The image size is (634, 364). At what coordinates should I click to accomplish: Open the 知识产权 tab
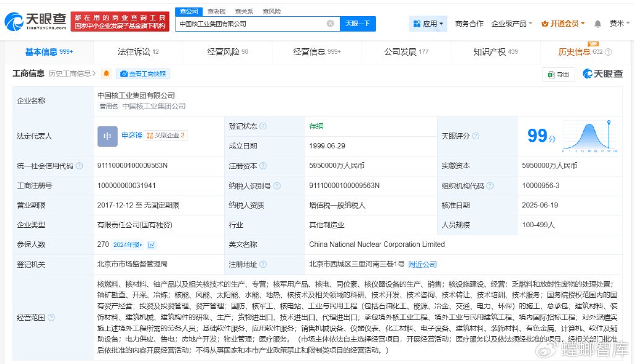coord(495,52)
